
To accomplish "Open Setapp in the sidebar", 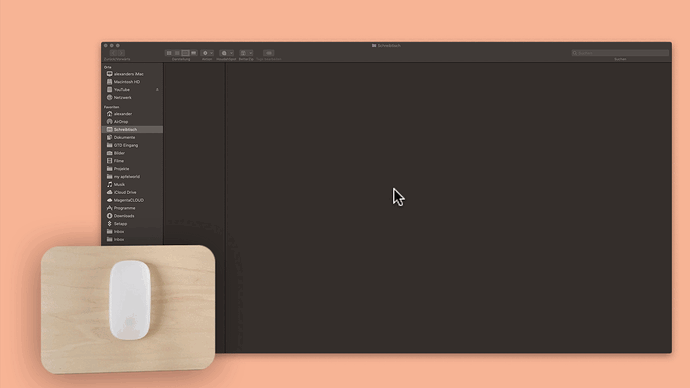I will pyautogui.click(x=132, y=224).
